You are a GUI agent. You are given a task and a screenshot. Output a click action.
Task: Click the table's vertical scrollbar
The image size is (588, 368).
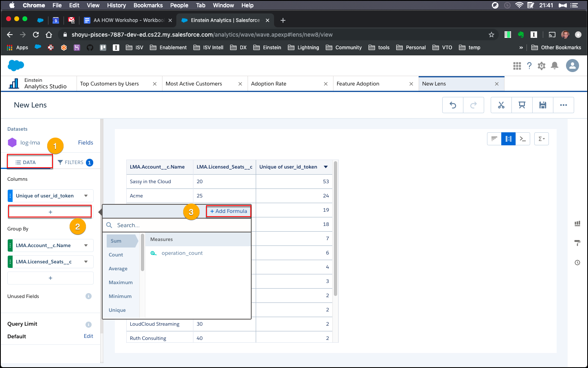(x=336, y=229)
